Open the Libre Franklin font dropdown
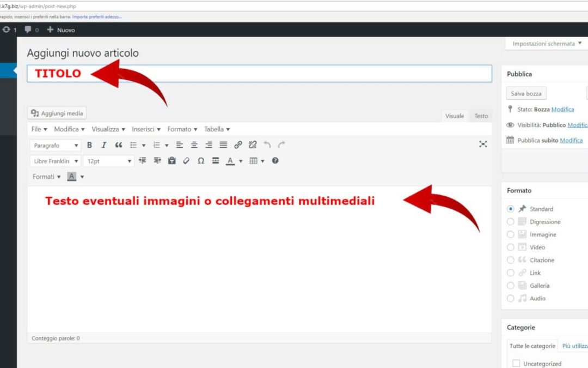588x368 pixels. coord(54,161)
